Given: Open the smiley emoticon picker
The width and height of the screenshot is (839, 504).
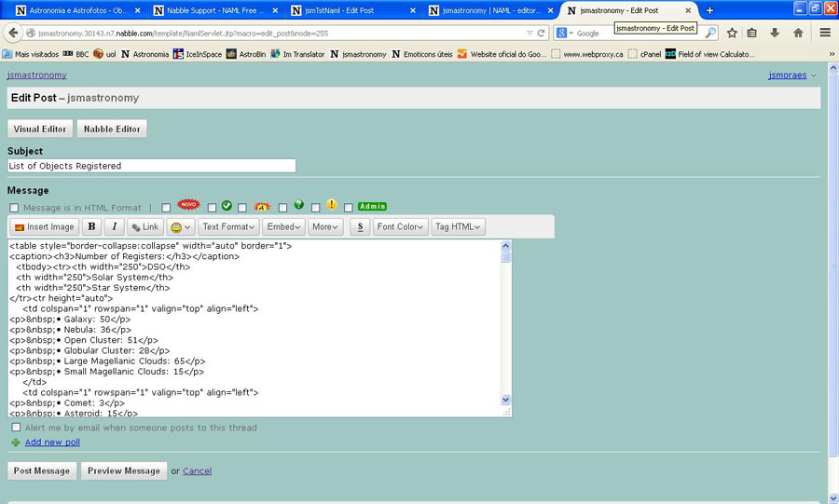Looking at the screenshot, I should tap(180, 226).
